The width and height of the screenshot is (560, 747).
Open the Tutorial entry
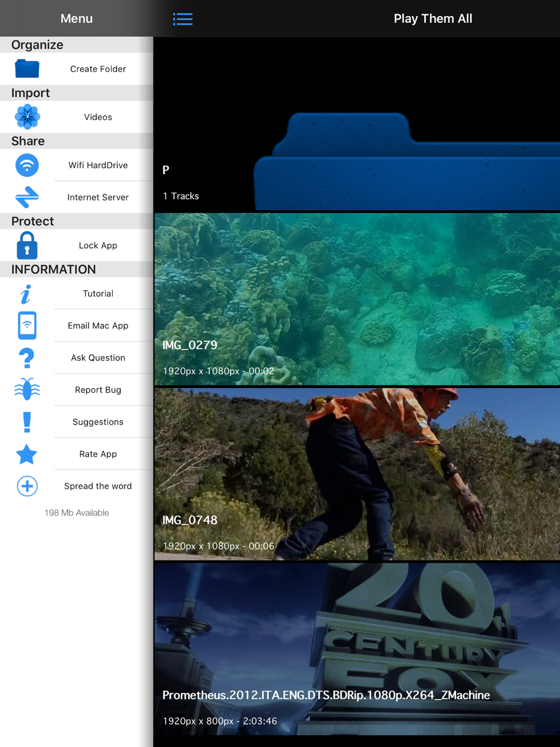pos(77,293)
